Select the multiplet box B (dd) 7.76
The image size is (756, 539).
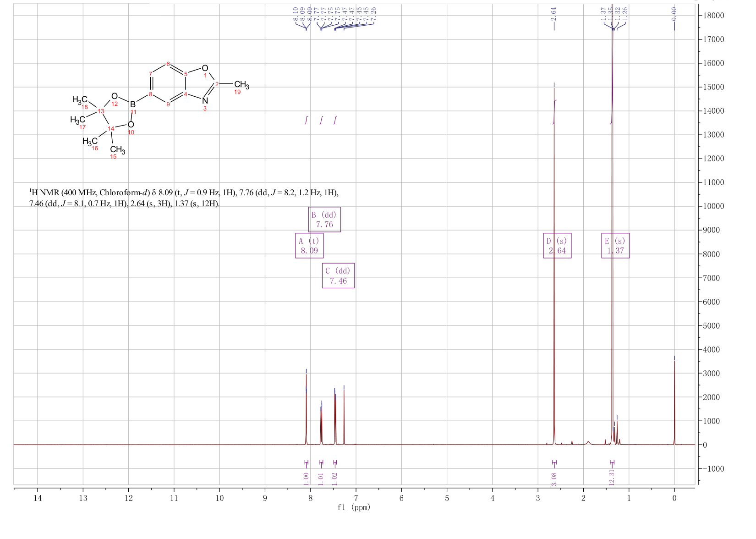click(x=324, y=220)
